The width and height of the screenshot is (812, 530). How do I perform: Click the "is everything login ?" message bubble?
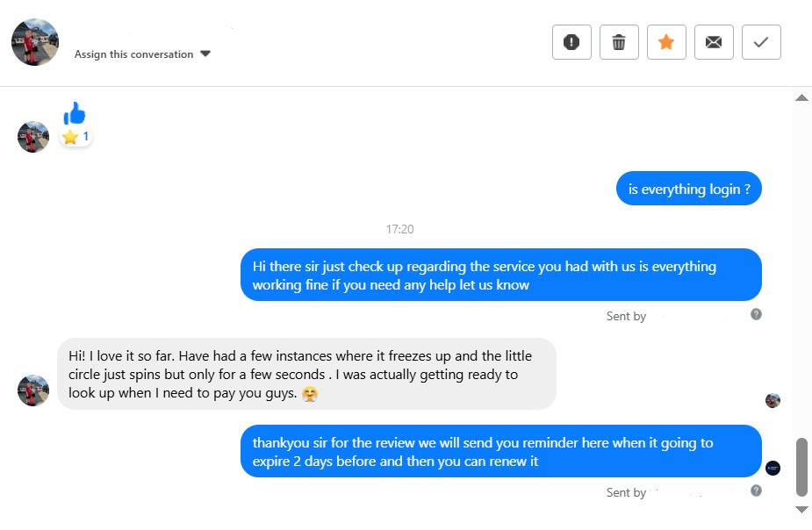point(689,189)
